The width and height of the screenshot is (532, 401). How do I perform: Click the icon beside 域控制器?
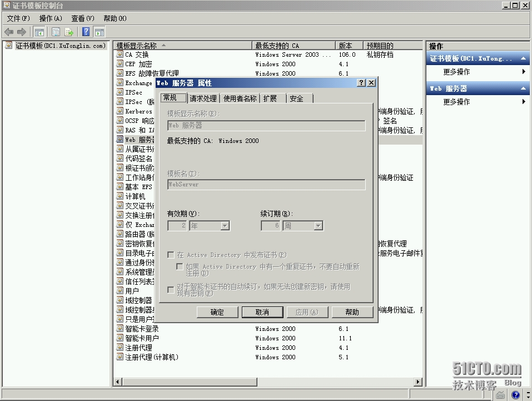(x=120, y=300)
